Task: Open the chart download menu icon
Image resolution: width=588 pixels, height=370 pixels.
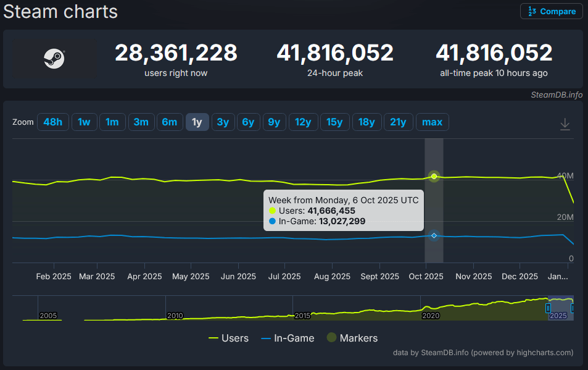Action: (x=565, y=124)
